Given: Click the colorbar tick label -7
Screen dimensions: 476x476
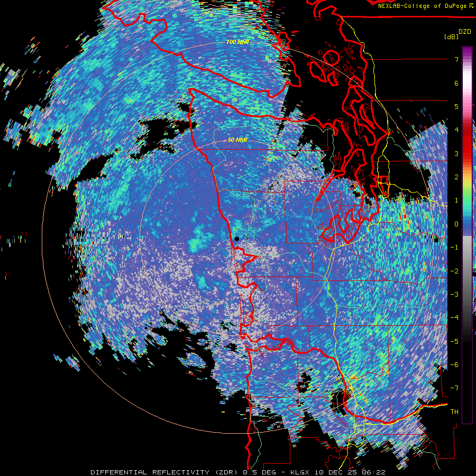Looking at the screenshot, I should [x=454, y=388].
